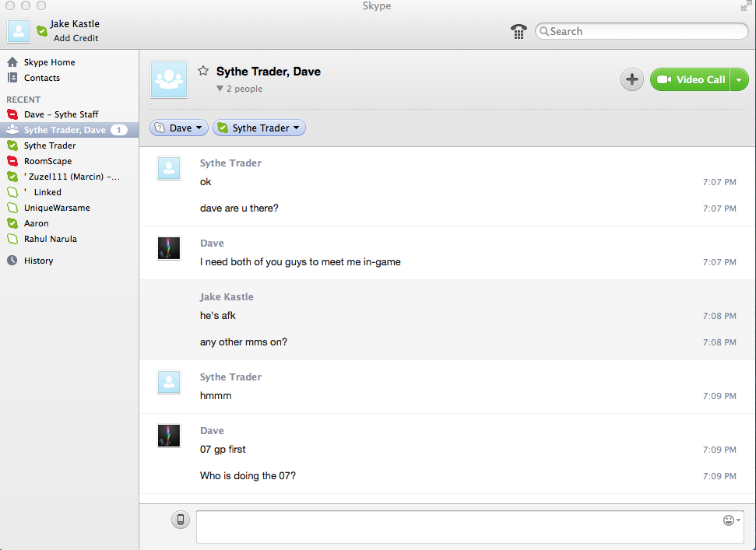The image size is (756, 550).
Task: Open the Contacts list
Action: [x=42, y=78]
